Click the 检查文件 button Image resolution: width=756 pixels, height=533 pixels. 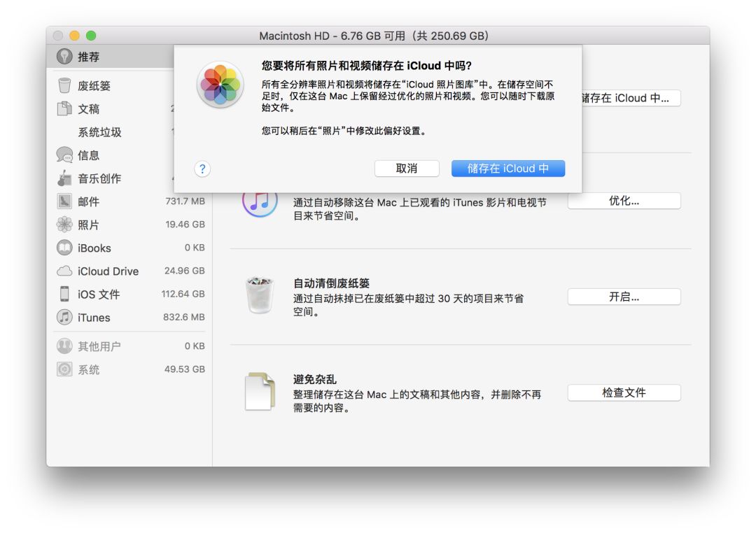pyautogui.click(x=624, y=393)
